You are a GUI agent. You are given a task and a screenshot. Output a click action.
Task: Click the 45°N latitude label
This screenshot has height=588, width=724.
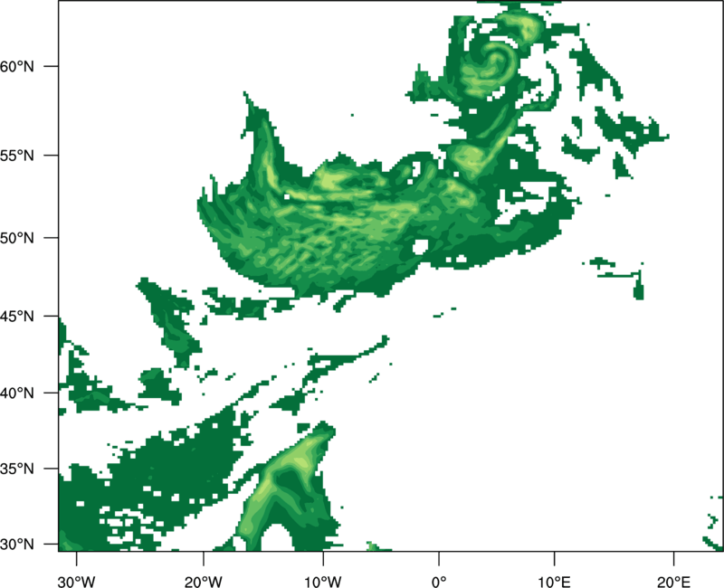click(17, 317)
